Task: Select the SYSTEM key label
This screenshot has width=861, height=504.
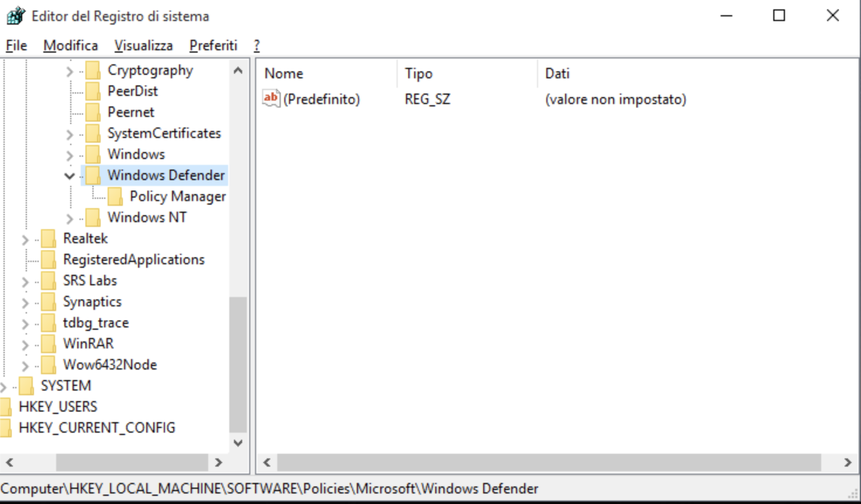Action: pyautogui.click(x=66, y=386)
